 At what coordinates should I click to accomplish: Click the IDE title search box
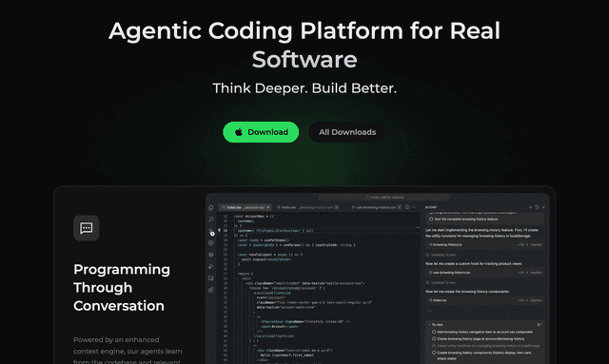point(384,197)
